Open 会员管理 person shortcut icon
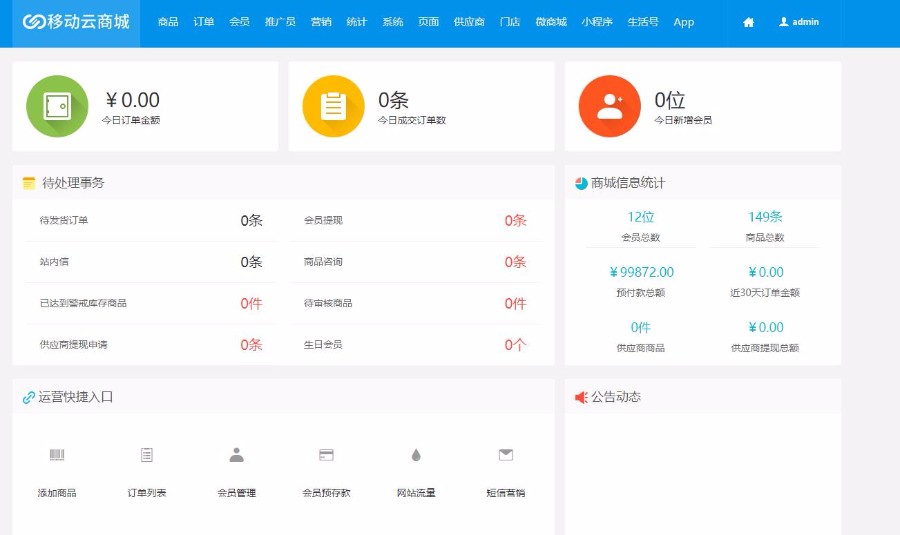 (x=237, y=455)
